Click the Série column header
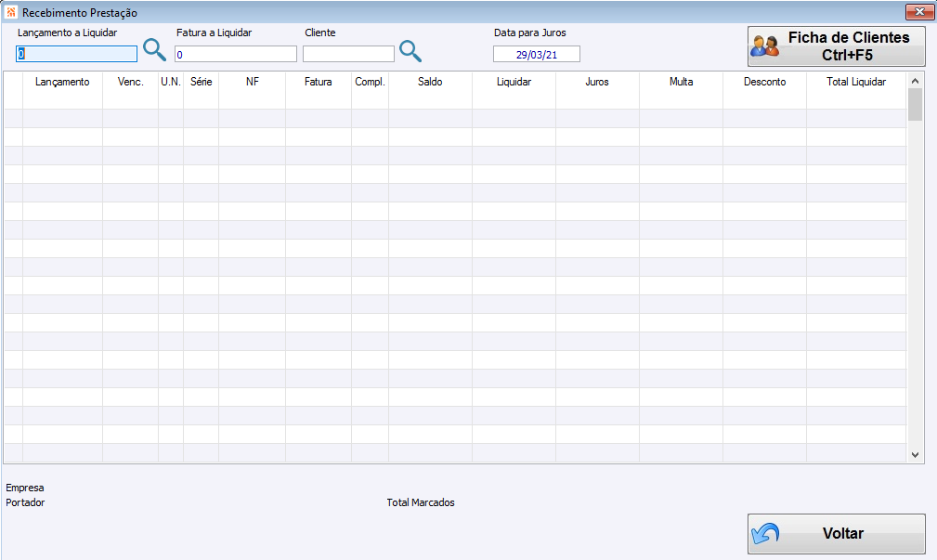 (202, 82)
